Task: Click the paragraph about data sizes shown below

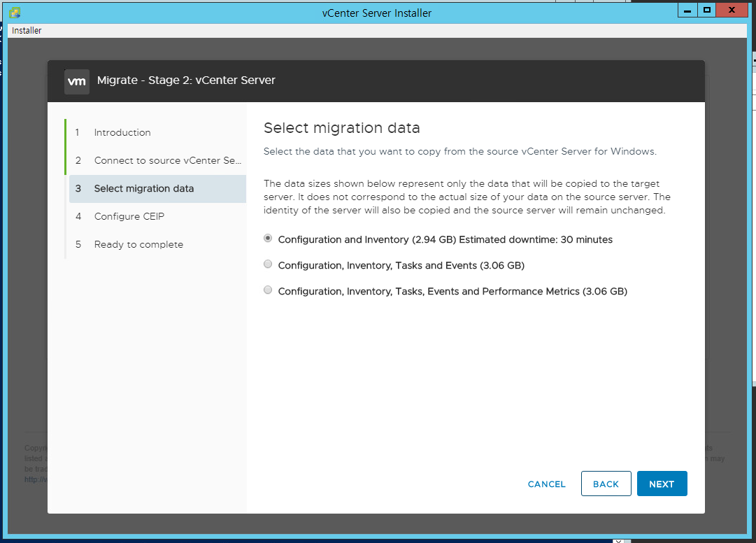Action: 466,197
